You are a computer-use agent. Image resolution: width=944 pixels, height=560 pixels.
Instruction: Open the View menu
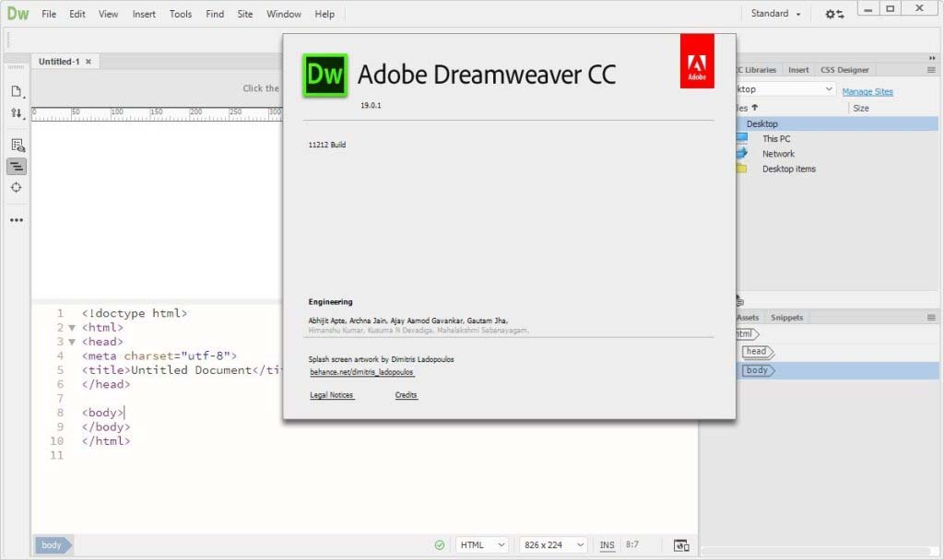point(109,14)
